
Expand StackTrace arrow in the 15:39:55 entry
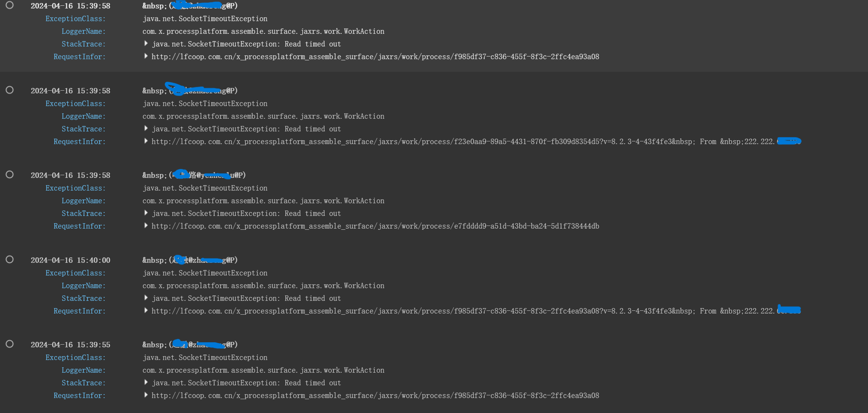coord(146,382)
